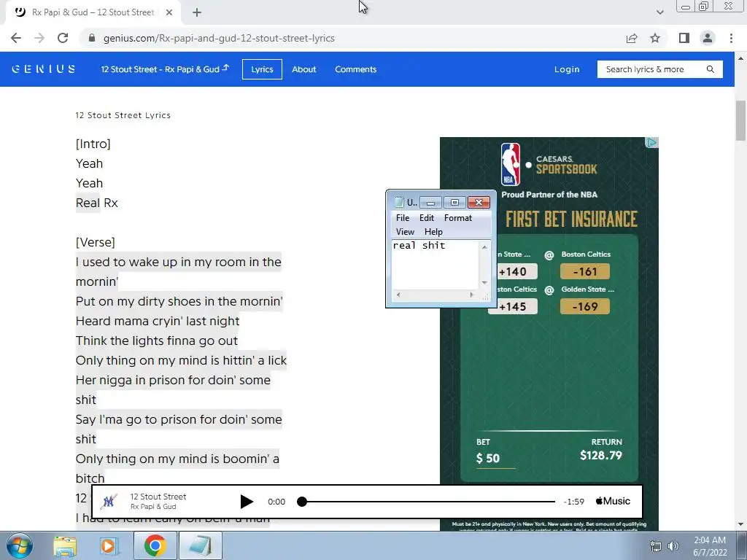The height and width of the screenshot is (560, 747).
Task: Click the volume speaker tray icon
Action: (673, 546)
